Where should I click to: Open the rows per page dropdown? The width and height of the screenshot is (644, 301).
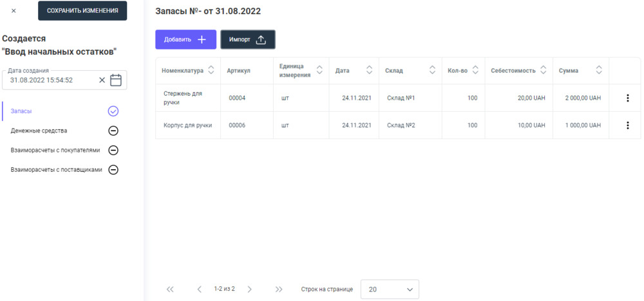point(390,289)
